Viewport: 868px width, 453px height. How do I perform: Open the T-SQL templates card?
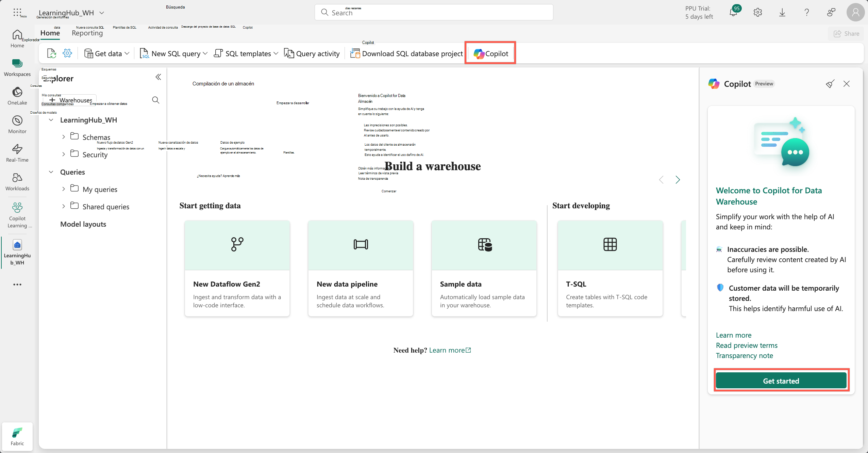click(x=610, y=268)
